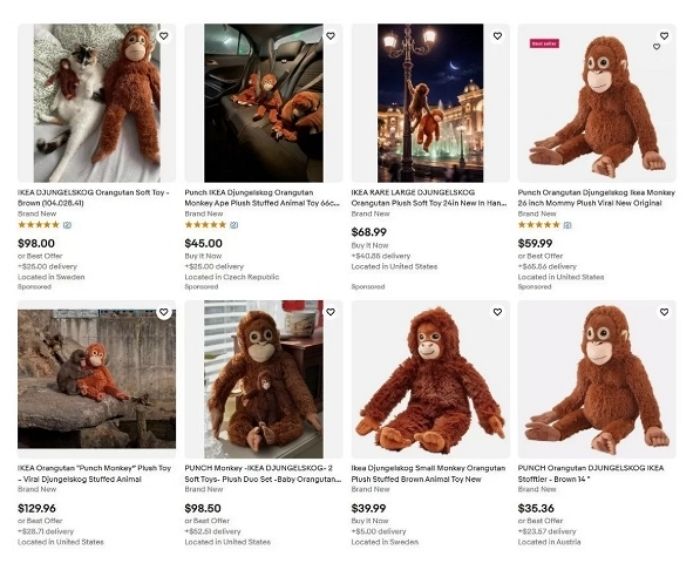This screenshot has height=570, width=700.
Task: Open the night street lamp orangutan image
Action: (x=430, y=103)
